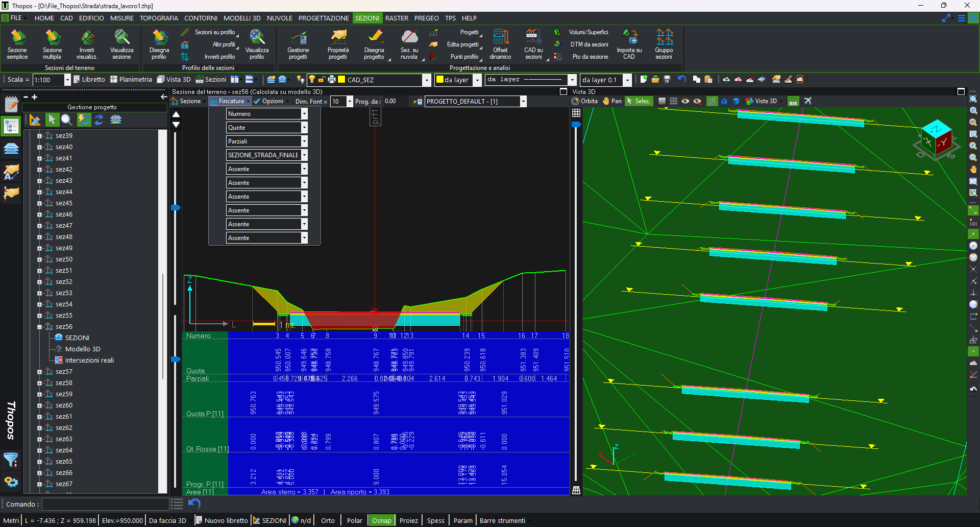Click Importa su CAD icon
This screenshot has width=980, height=527.
[x=629, y=44]
